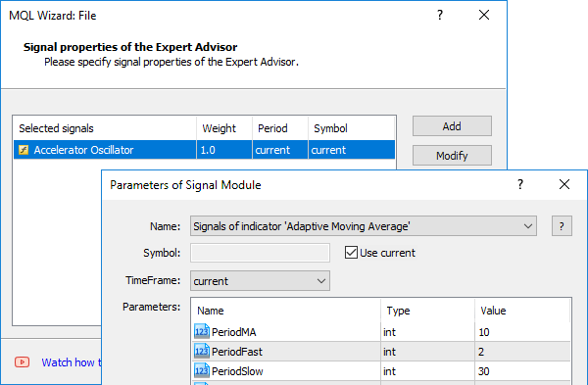Click the Accelerator Oscillator signal icon
588x385 pixels.
click(24, 150)
